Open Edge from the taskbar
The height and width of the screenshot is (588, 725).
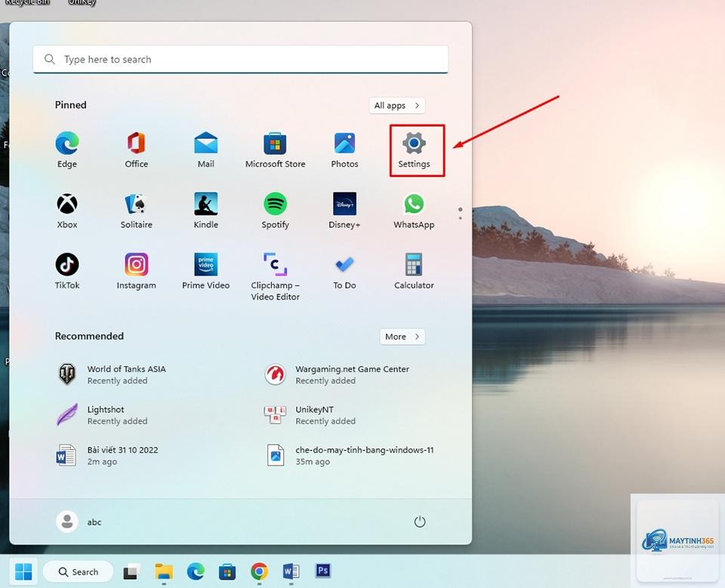click(196, 572)
